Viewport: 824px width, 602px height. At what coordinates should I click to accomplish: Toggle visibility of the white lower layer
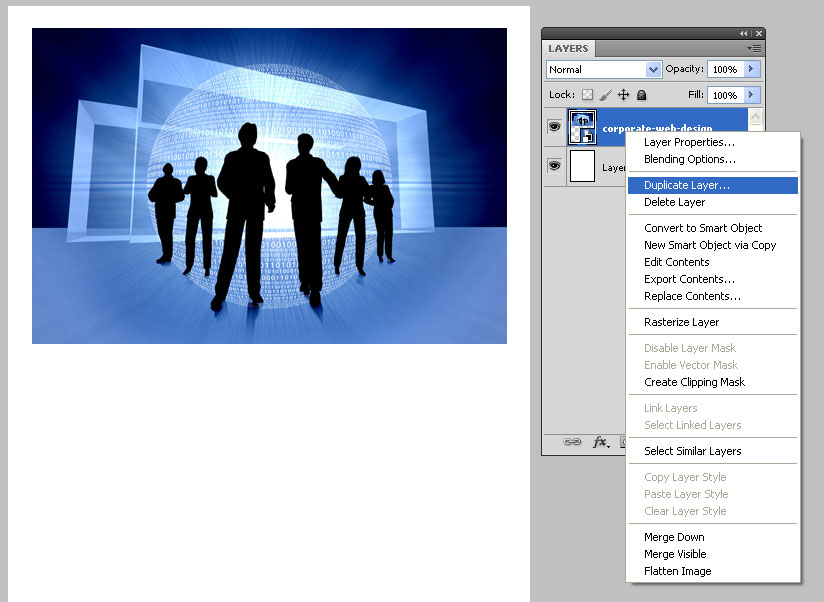(554, 166)
